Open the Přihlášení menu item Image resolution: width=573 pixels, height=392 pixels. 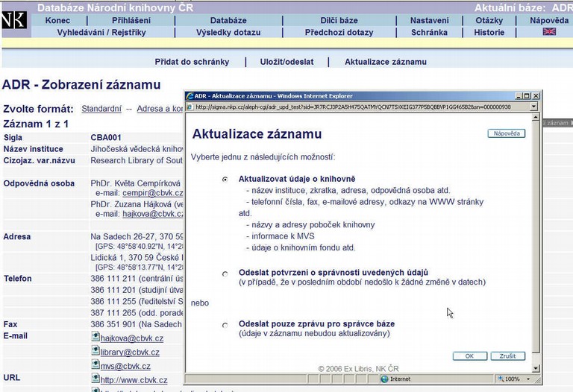point(131,20)
